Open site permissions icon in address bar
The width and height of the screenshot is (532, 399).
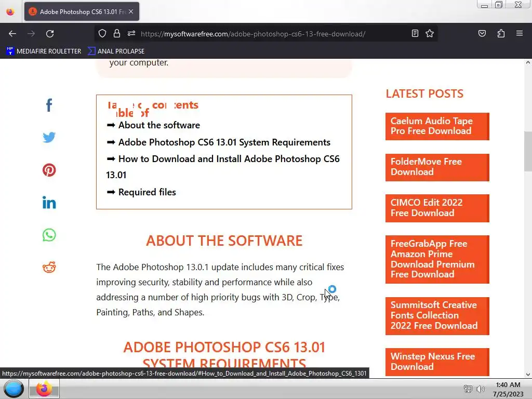pyautogui.click(x=131, y=33)
